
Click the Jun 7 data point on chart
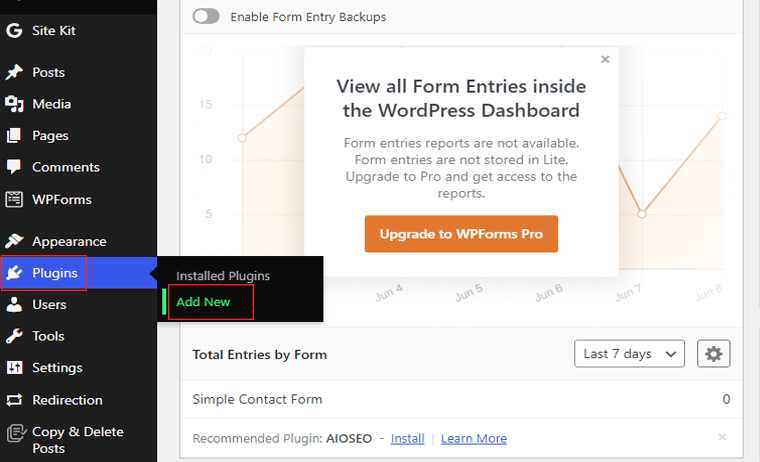tap(642, 214)
